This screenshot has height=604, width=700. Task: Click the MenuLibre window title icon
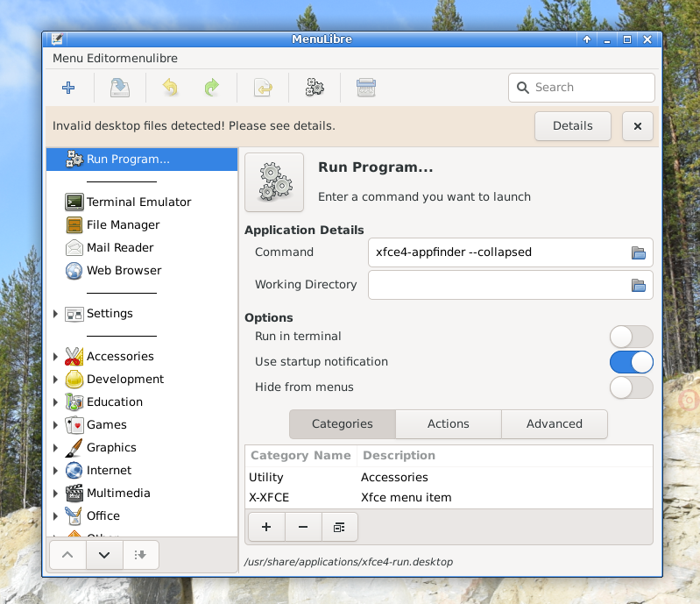pos(57,39)
